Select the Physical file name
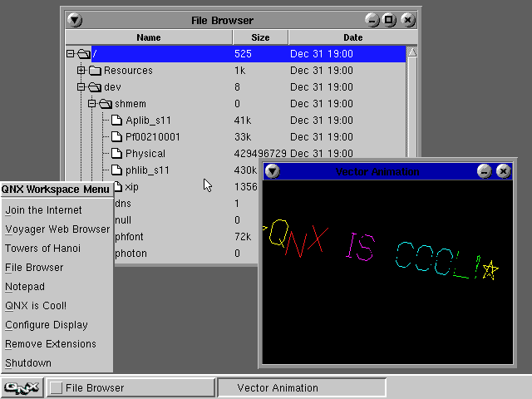The height and width of the screenshot is (399, 532). (145, 154)
